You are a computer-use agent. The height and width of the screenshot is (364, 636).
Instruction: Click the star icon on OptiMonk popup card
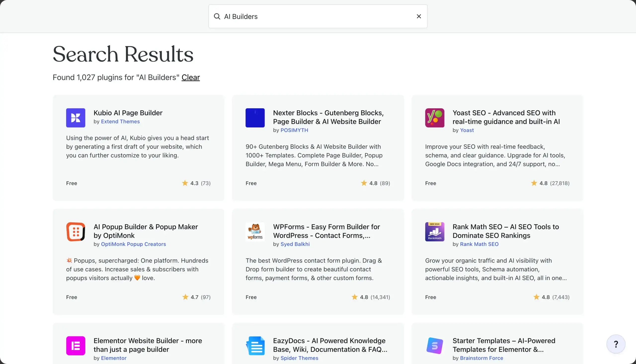coord(185,297)
